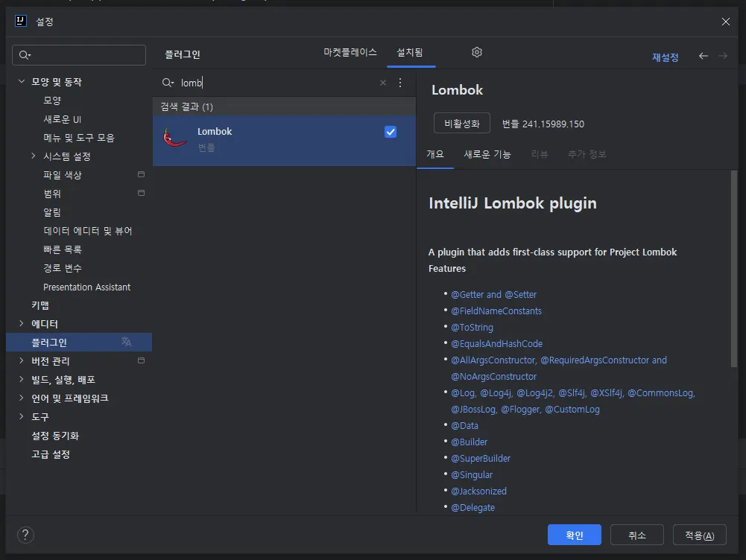Clear the plugin search text with X icon
Image resolution: width=746 pixels, height=560 pixels.
click(383, 83)
